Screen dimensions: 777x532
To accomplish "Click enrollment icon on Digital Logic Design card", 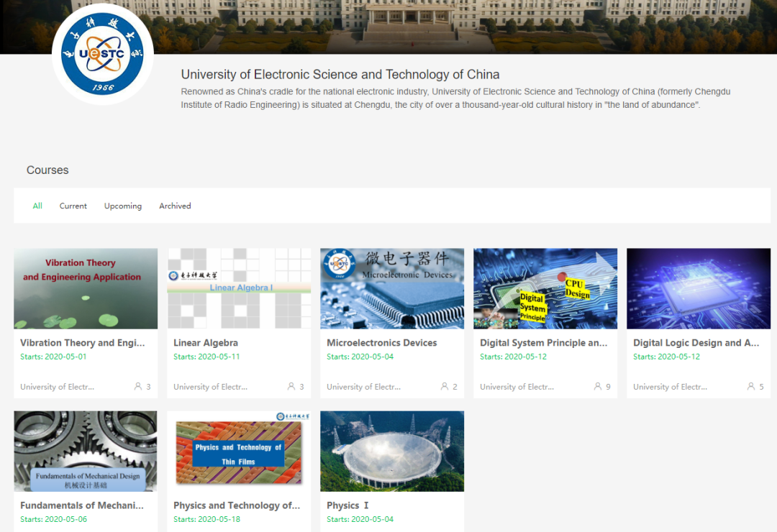I will (x=751, y=386).
